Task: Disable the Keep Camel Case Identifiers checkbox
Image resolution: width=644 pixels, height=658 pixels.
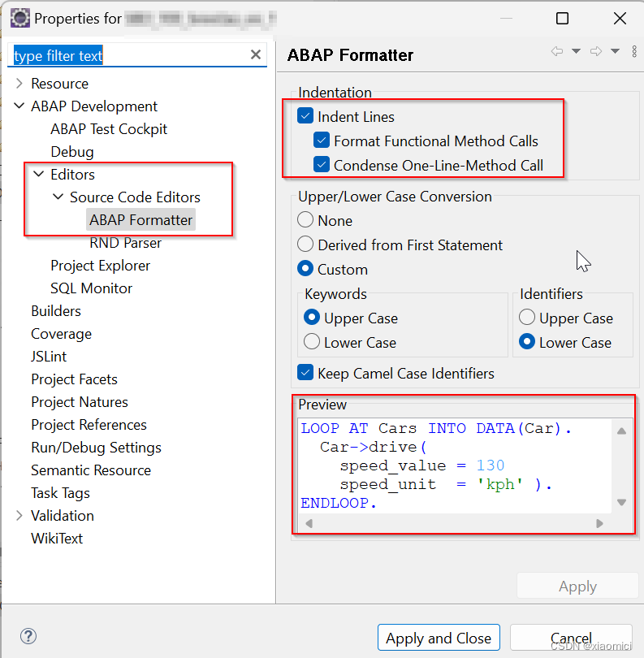Action: (305, 373)
